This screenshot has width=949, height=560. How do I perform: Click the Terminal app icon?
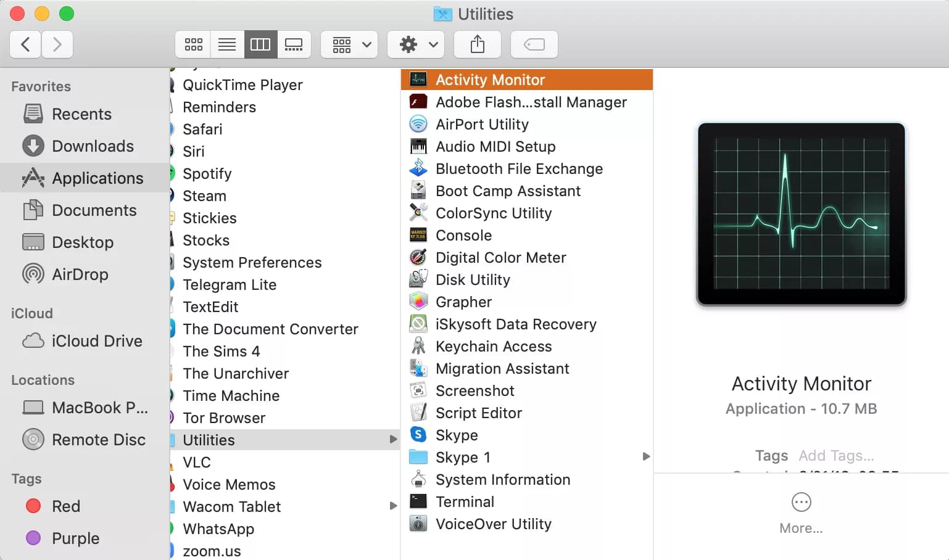click(x=418, y=501)
